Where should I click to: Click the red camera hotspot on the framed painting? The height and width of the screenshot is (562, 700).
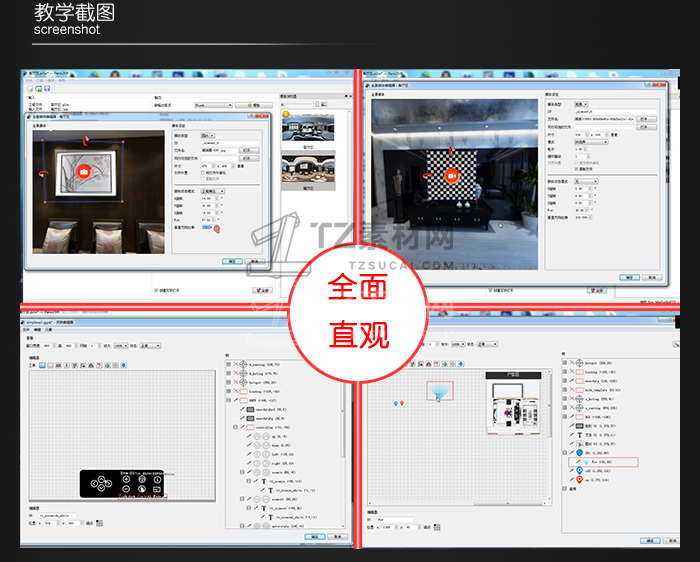tap(83, 172)
